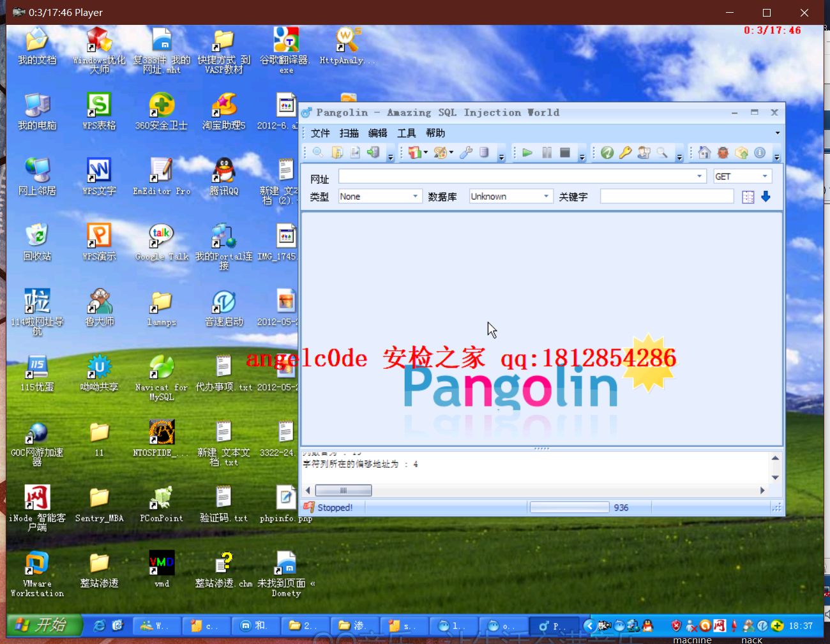This screenshot has width=830, height=644.
Task: Select the 整站渗透 folder on desktop
Action: [x=99, y=569]
